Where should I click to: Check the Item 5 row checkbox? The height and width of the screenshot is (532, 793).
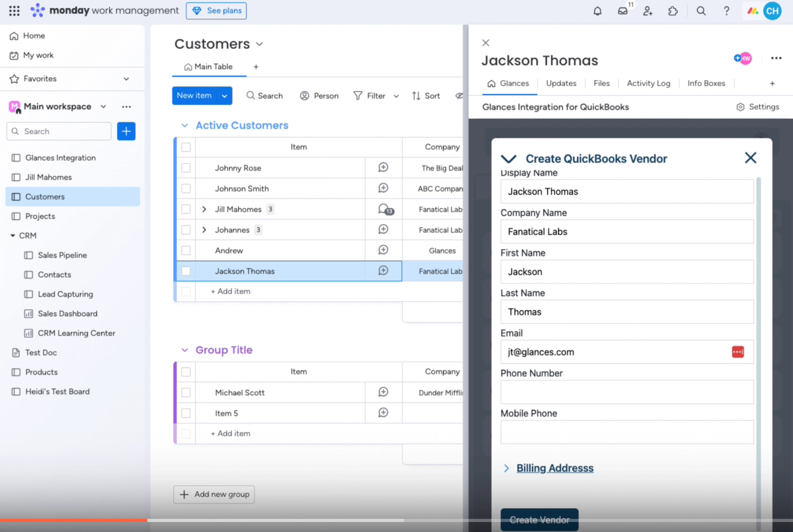click(186, 413)
